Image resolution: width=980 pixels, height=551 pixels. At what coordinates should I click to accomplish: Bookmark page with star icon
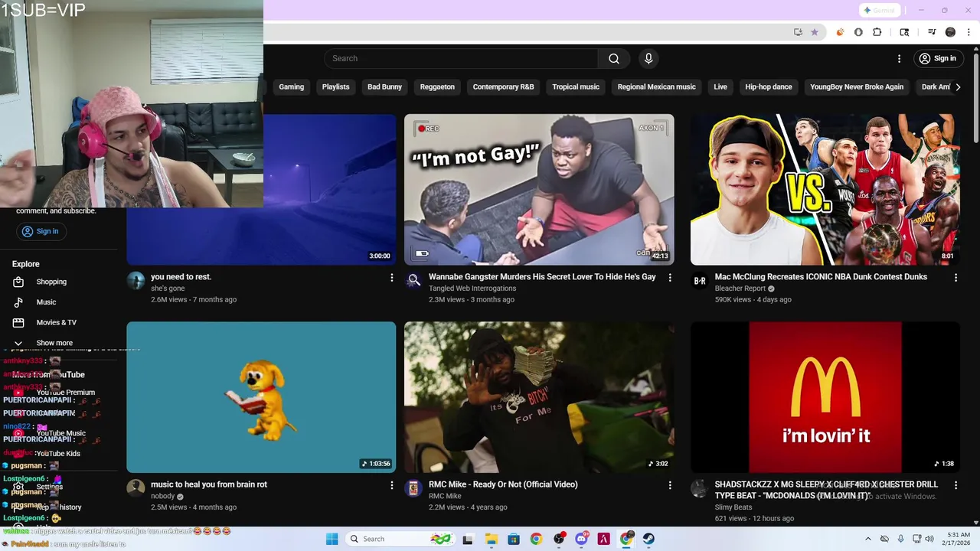815,32
